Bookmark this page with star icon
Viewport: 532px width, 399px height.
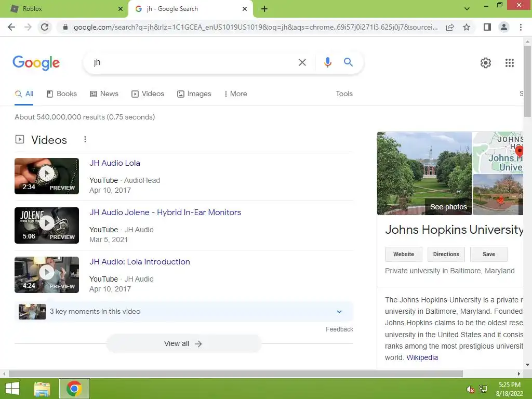467,27
